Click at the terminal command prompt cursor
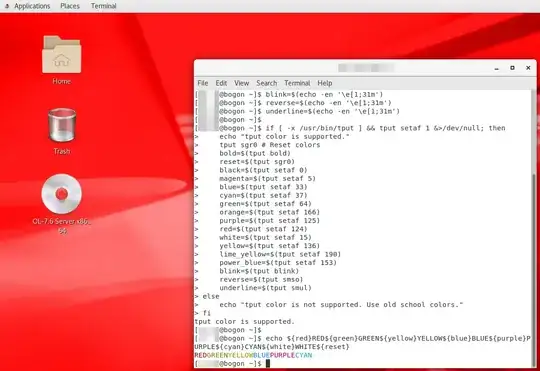The width and height of the screenshot is (540, 371). pyautogui.click(x=268, y=363)
